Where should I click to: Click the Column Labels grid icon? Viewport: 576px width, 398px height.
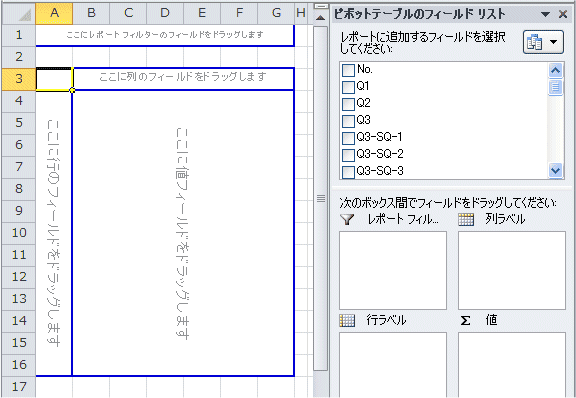pyautogui.click(x=466, y=220)
